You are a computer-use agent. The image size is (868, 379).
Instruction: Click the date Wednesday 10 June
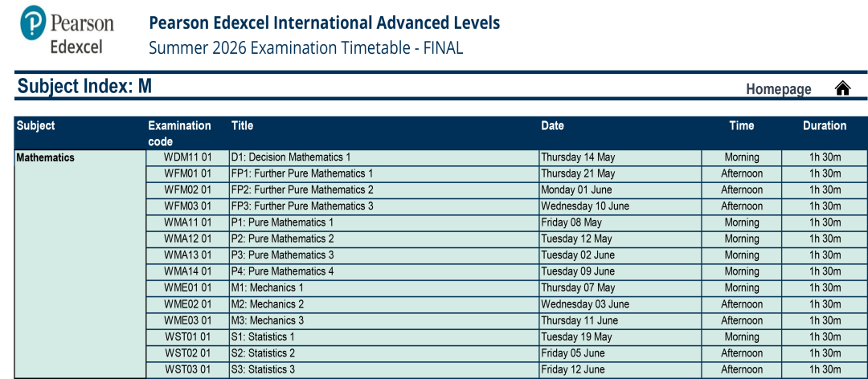pos(584,206)
